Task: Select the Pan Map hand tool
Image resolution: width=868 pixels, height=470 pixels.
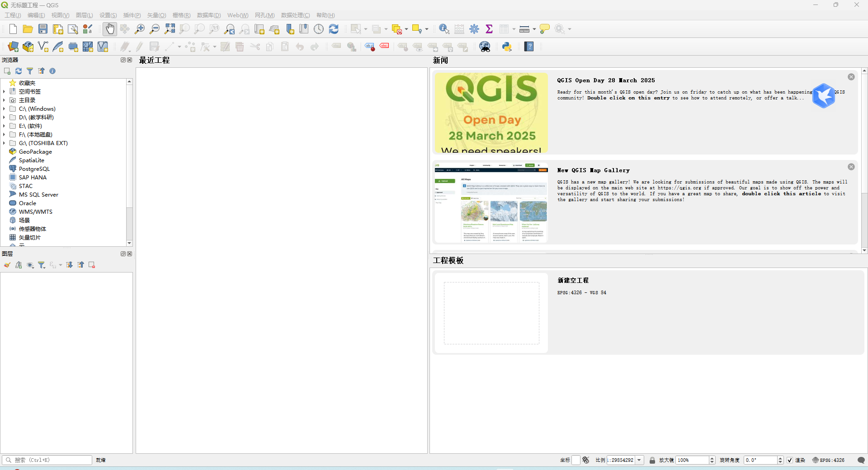Action: click(109, 29)
